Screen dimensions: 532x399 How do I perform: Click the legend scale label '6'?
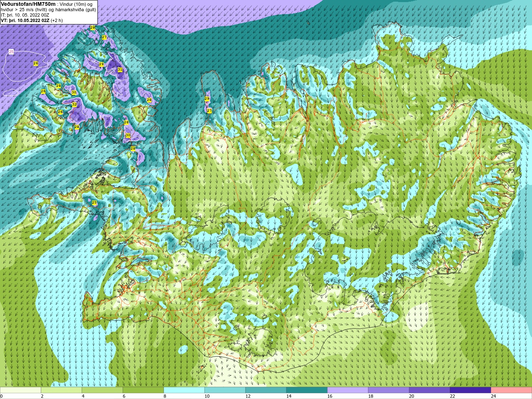(x=124, y=396)
